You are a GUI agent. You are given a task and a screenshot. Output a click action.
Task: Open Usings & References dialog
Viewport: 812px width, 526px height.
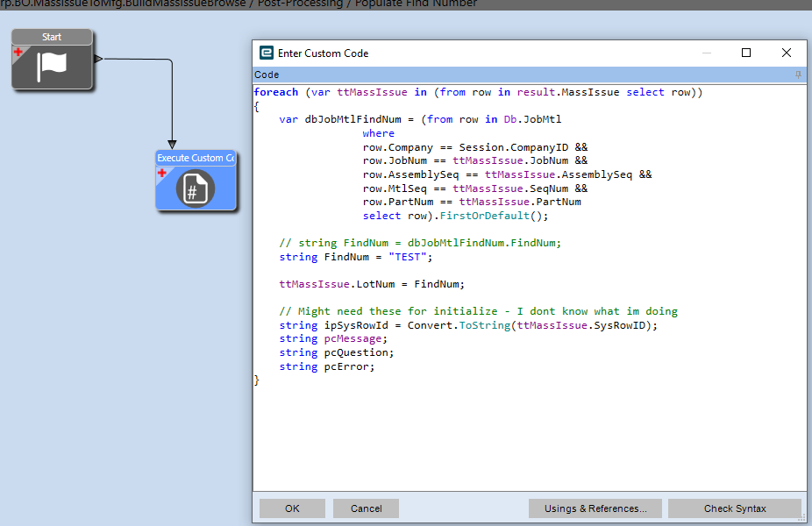click(595, 508)
